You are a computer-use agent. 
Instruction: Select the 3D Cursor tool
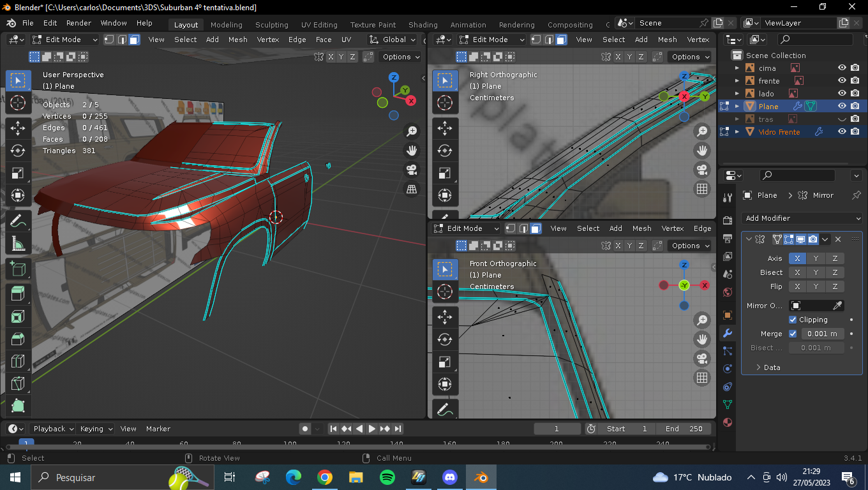(18, 103)
